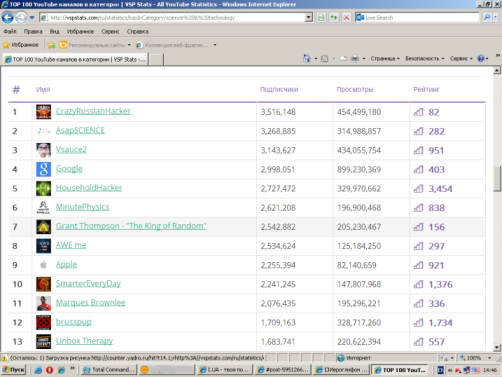Click the address bar URL field
This screenshot has height=377, width=502.
click(172, 18)
